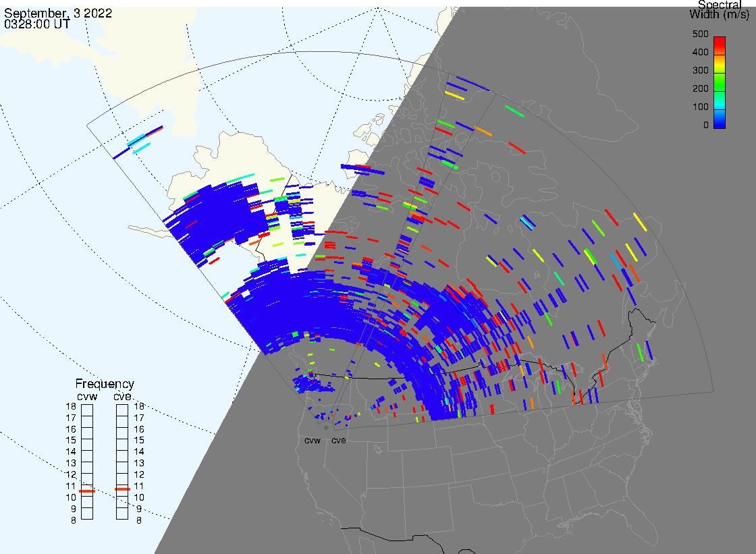Click the 0328:00 UT time text
This screenshot has width=756, height=554.
[x=37, y=24]
